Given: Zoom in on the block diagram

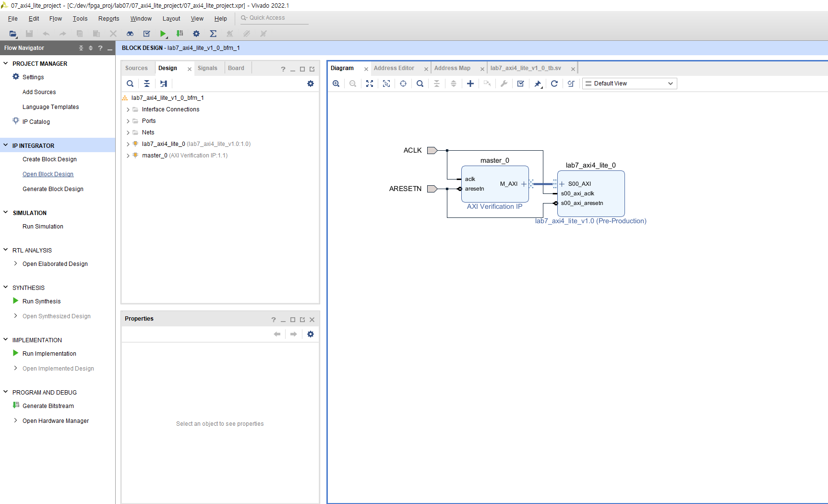Looking at the screenshot, I should pos(336,84).
